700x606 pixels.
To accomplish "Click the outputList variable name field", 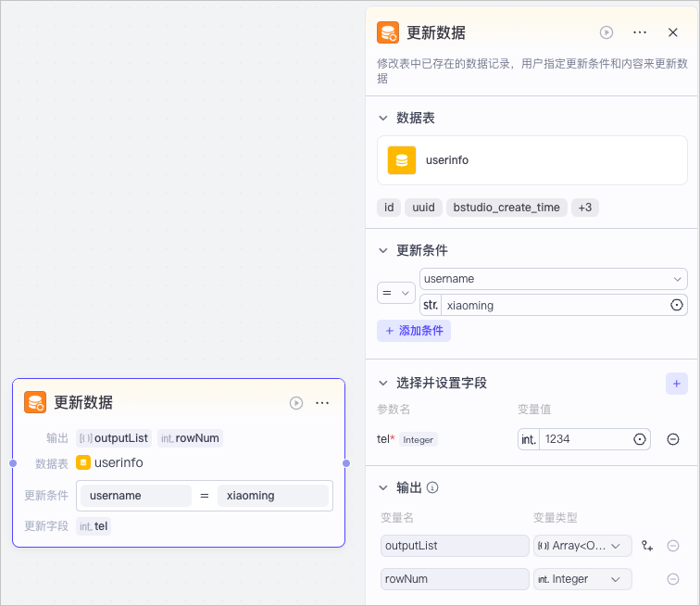I will click(455, 546).
